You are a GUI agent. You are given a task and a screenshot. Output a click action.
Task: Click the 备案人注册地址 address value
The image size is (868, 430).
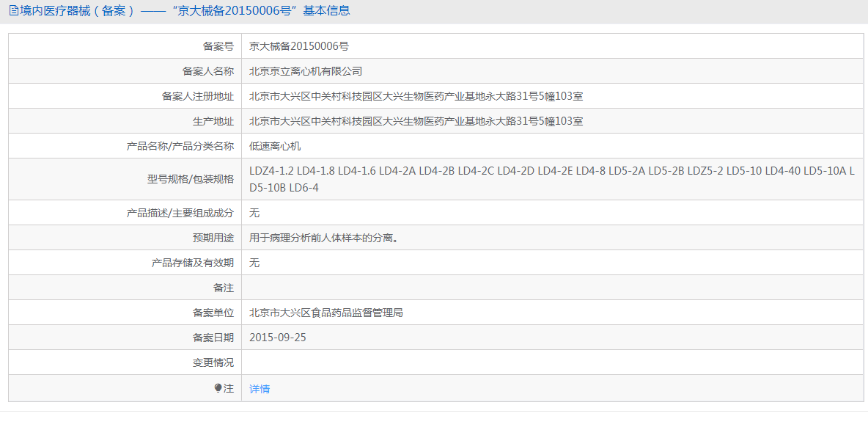pyautogui.click(x=416, y=96)
